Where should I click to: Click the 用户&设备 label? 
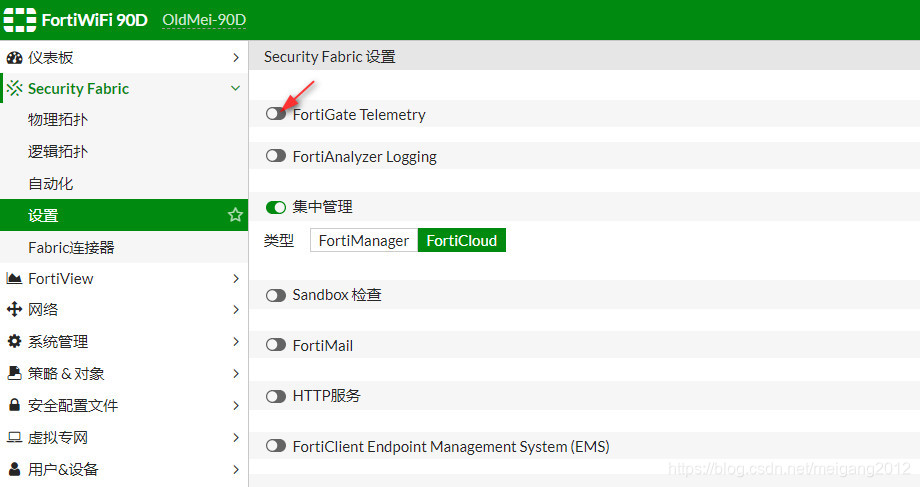point(63,469)
